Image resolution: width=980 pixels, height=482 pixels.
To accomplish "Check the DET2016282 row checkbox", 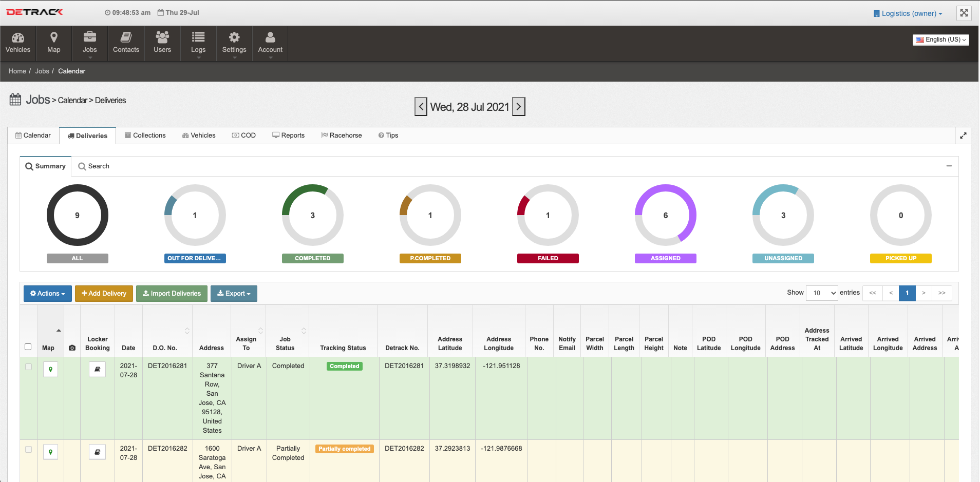I will pyautogui.click(x=28, y=450).
